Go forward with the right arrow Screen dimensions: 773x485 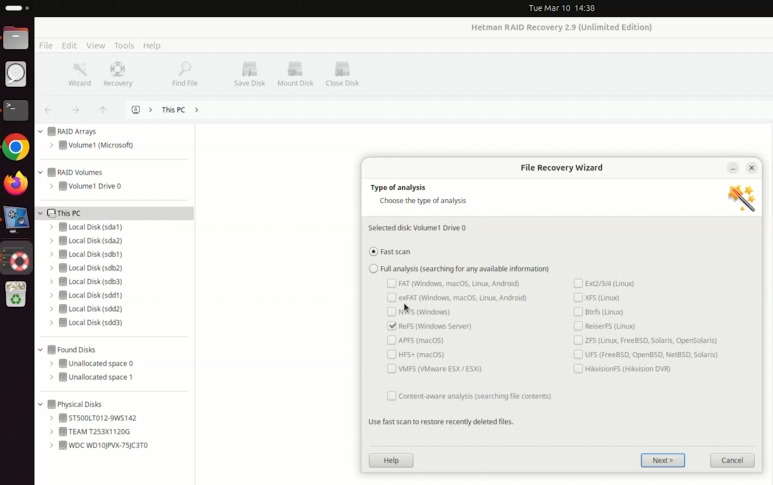click(75, 109)
